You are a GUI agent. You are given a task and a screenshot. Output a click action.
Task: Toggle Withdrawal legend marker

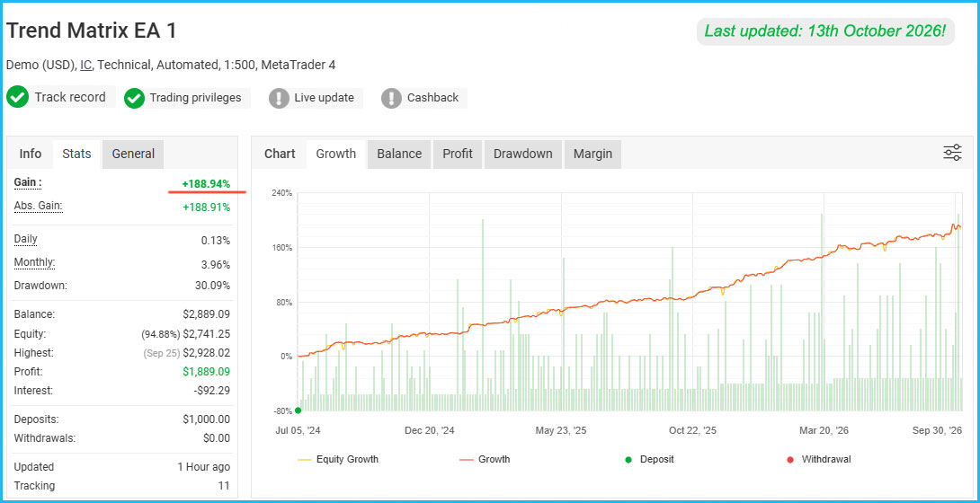pos(819,459)
